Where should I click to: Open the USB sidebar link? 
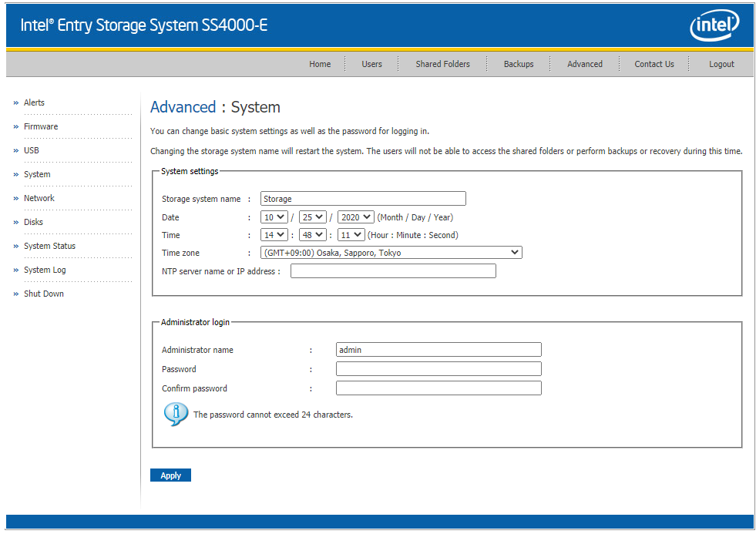(32, 150)
